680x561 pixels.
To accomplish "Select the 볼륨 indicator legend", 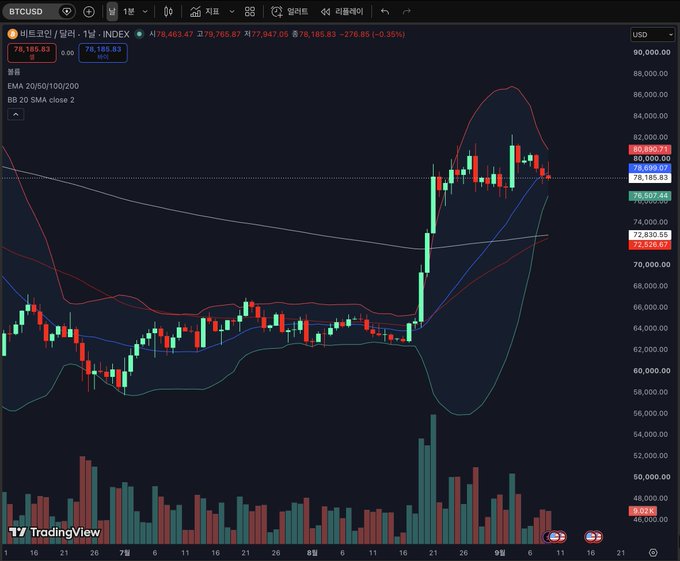I will click(x=14, y=72).
